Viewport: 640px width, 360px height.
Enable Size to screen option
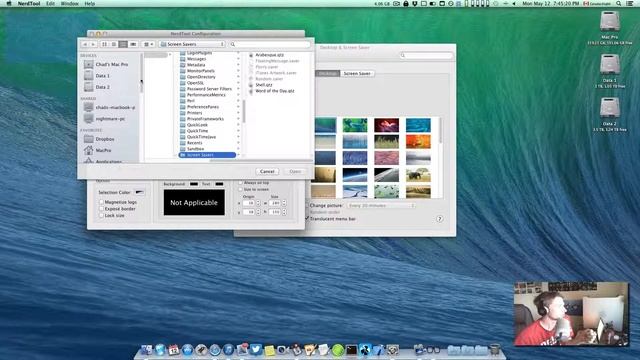(x=240, y=189)
